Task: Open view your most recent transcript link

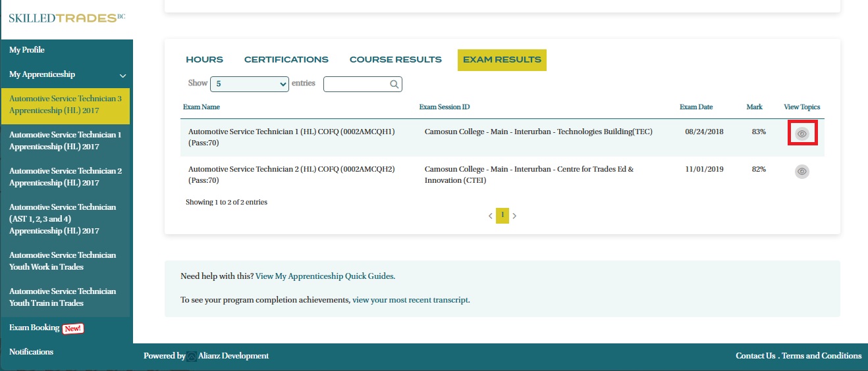Action: click(410, 300)
